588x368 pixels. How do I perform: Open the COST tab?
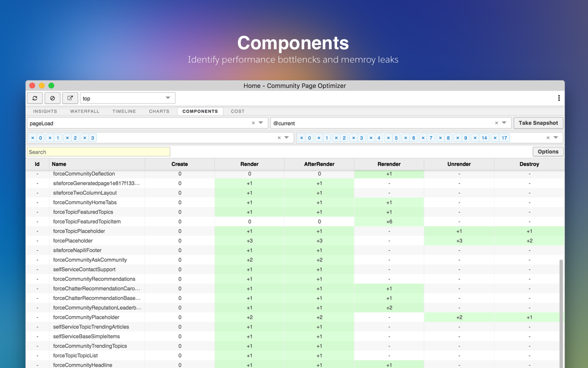[x=237, y=111]
